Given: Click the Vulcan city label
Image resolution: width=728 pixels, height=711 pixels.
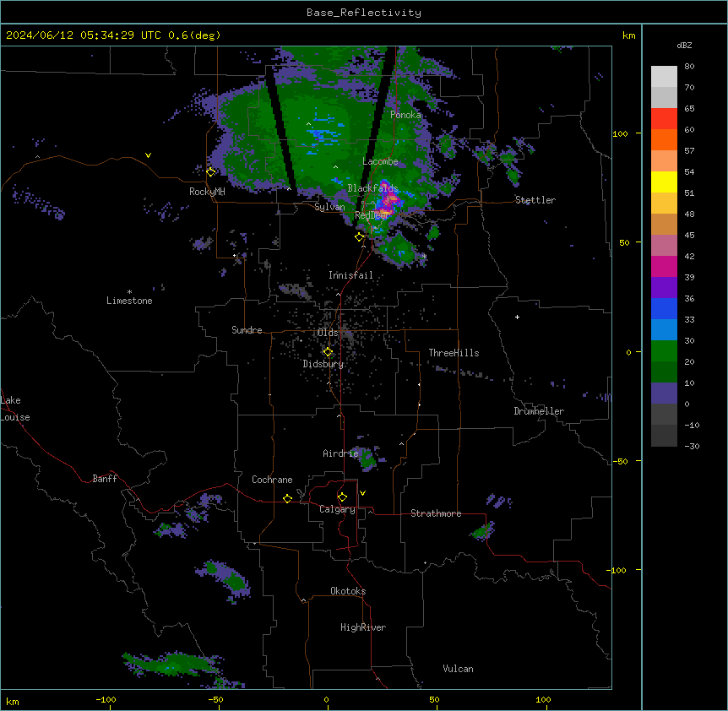Looking at the screenshot, I should (459, 669).
